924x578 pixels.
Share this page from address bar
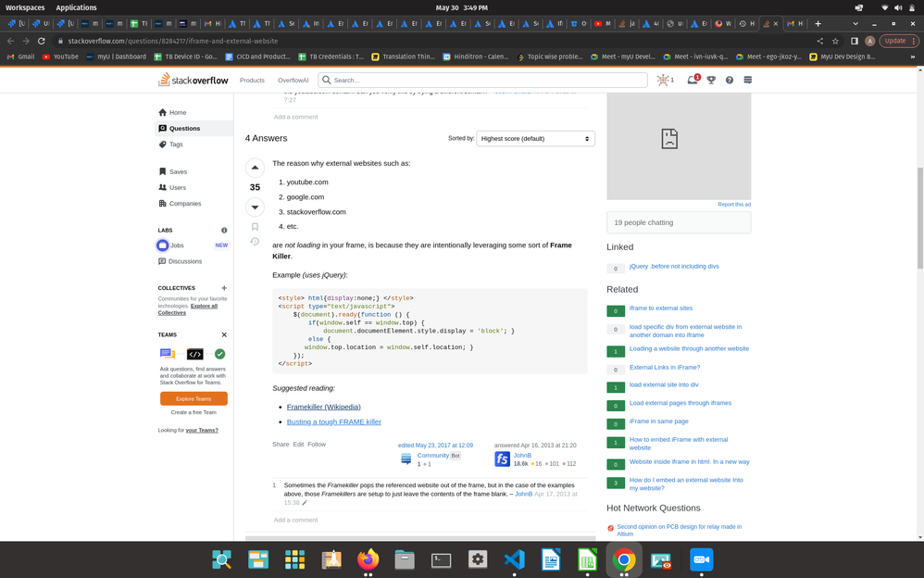[819, 41]
